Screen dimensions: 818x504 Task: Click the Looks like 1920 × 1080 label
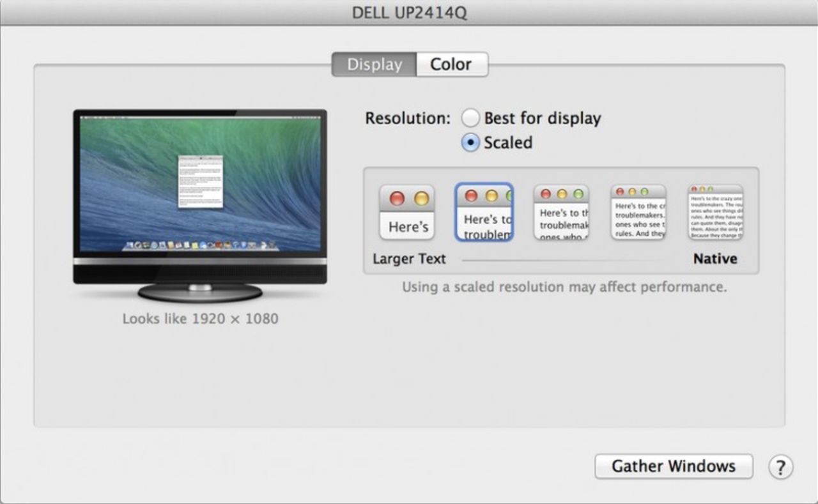point(200,318)
